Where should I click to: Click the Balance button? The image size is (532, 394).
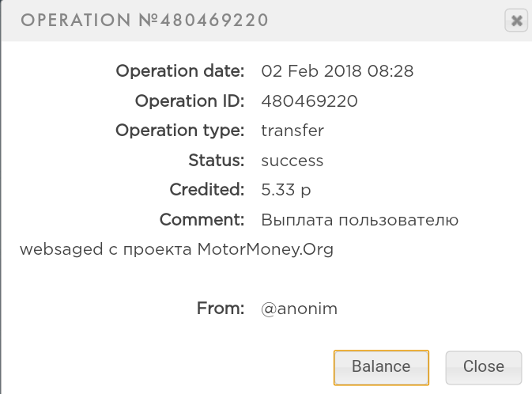381,367
